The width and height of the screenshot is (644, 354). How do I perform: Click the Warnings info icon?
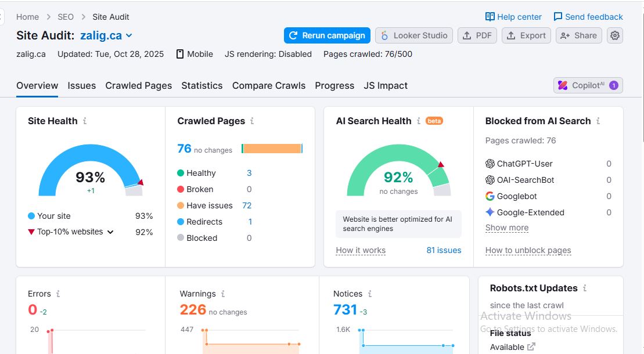tap(223, 294)
